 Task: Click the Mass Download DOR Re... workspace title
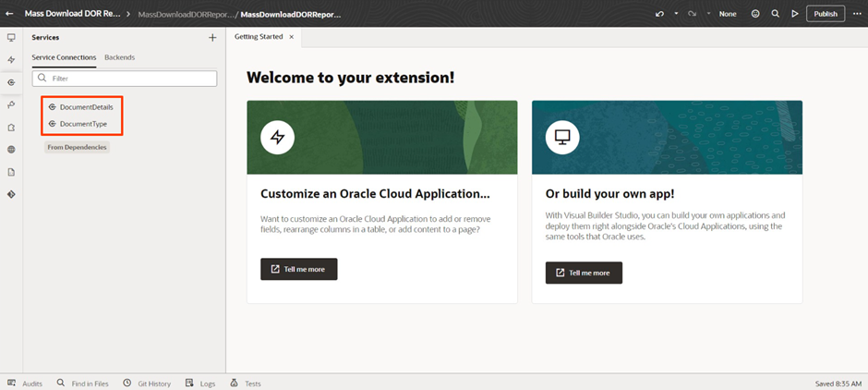(x=72, y=14)
